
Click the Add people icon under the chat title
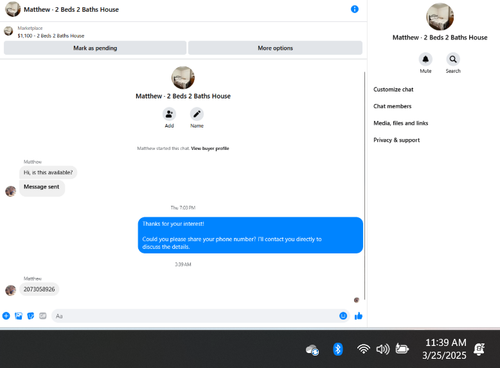pos(169,114)
